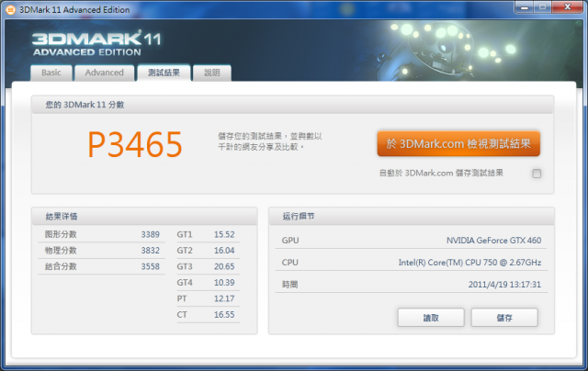Maximize the 3DMark 11 window
588x371 pixels.
(x=542, y=7)
